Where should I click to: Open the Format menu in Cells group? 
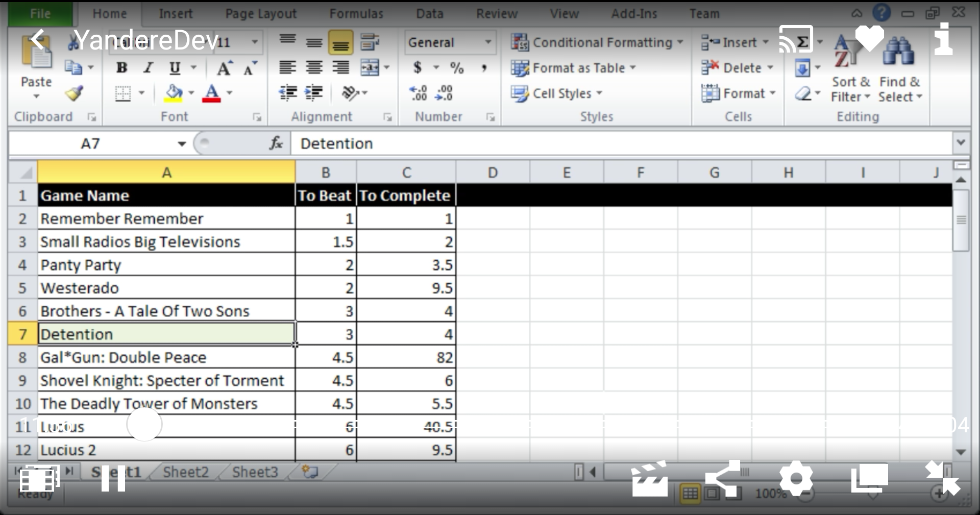738,93
